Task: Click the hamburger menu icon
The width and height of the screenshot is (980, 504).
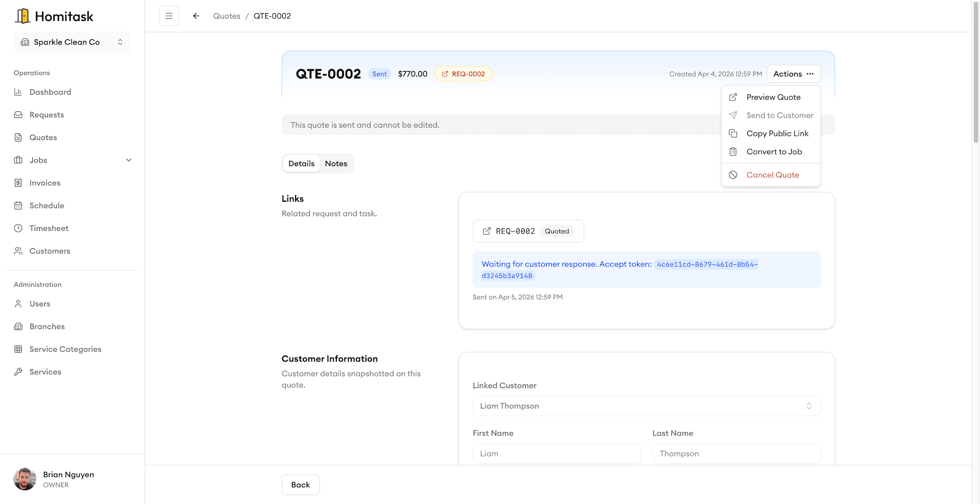Action: point(169,16)
